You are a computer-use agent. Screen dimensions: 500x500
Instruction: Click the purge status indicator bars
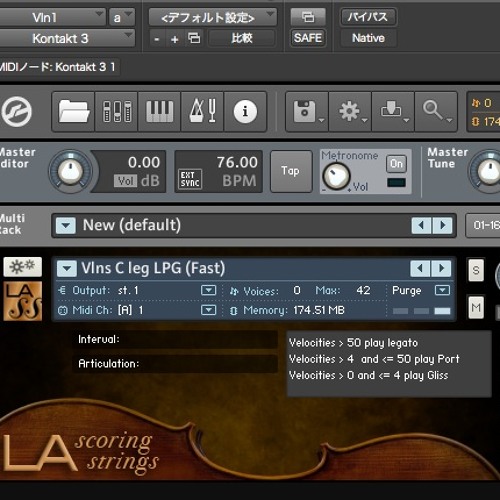tap(421, 311)
